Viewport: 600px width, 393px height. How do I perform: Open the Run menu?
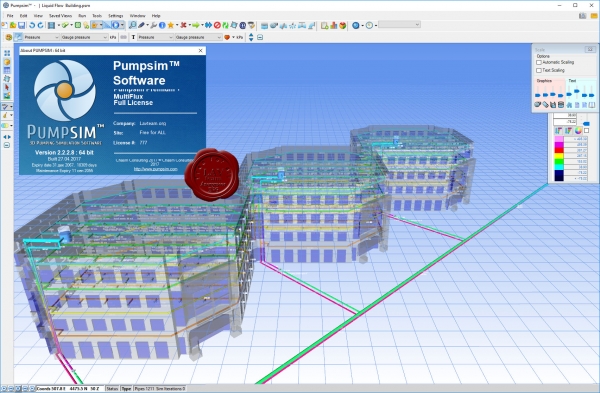tap(82, 16)
